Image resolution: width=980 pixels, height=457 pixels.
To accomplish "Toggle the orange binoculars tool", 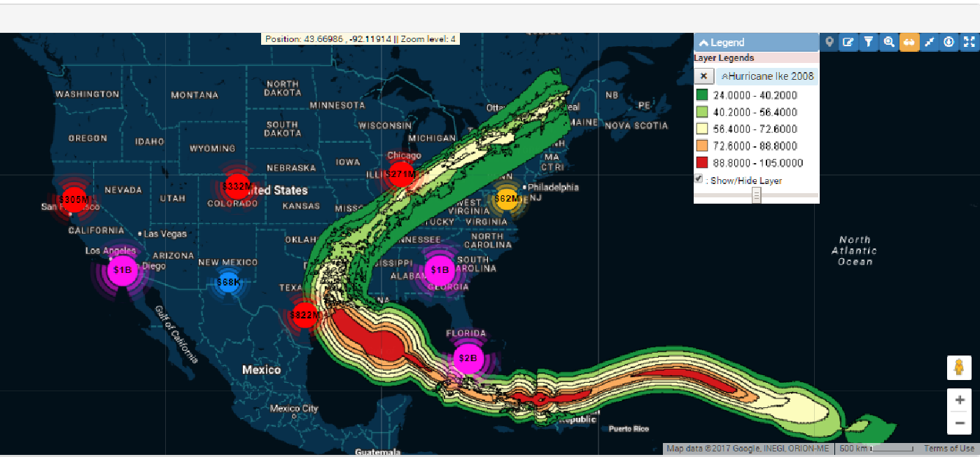I will click(909, 42).
